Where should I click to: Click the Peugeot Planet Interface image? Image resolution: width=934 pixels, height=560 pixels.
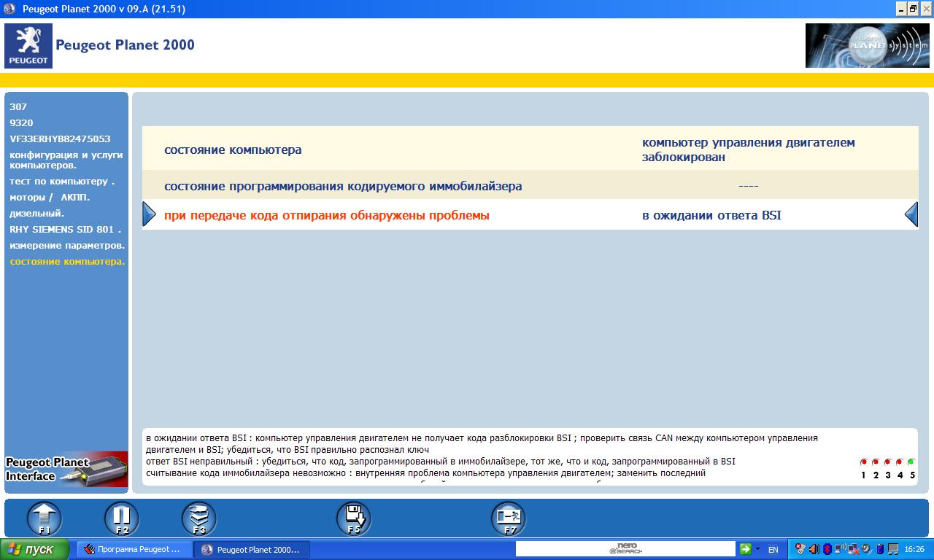(x=66, y=469)
